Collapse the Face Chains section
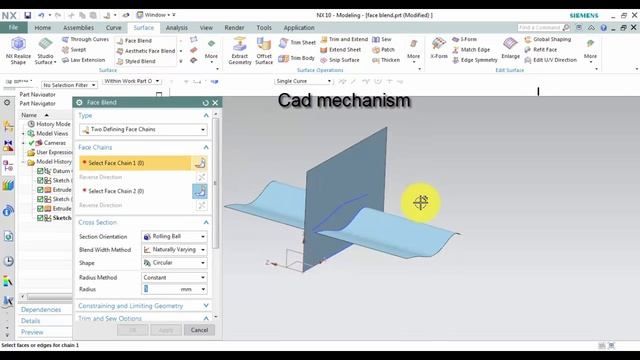Viewport: 640px width, 360px height. pos(206,147)
